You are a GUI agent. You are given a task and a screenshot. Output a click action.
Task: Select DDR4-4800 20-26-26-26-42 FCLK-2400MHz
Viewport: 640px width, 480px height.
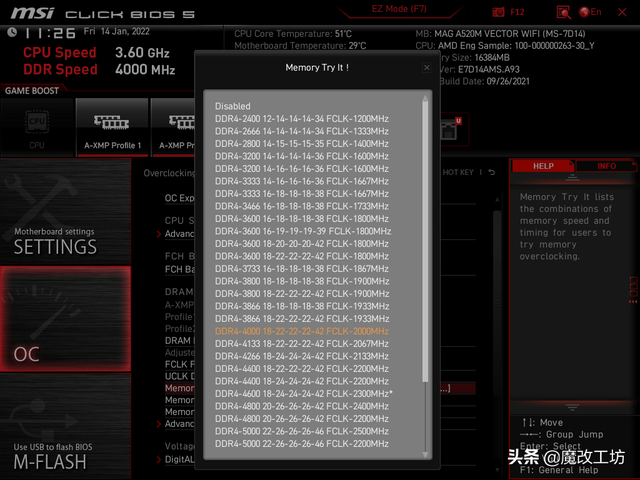click(302, 406)
